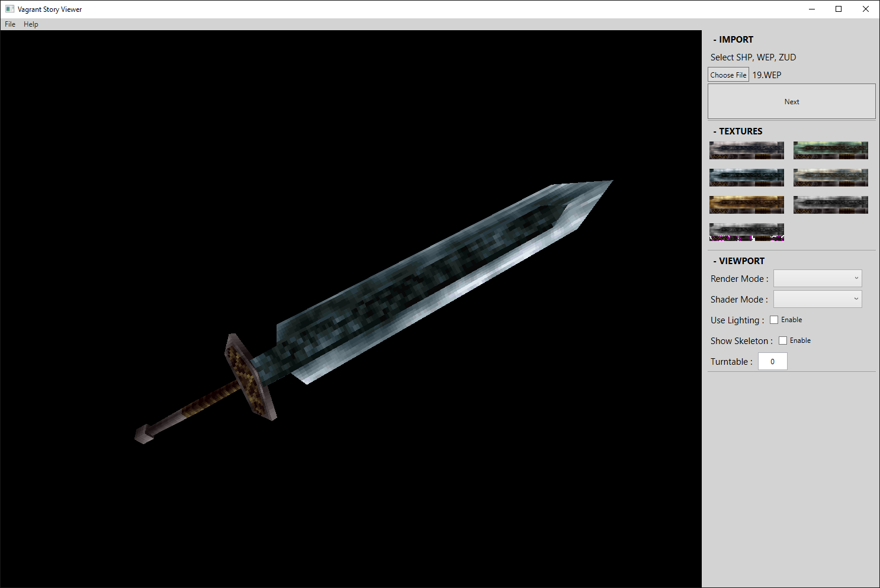Screen dimensions: 880x588
Task: Close the Vagrant Story Viewer window
Action: tap(866, 9)
